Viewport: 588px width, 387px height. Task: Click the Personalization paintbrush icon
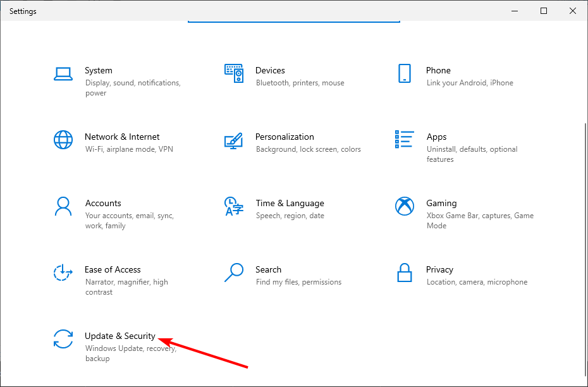(234, 140)
